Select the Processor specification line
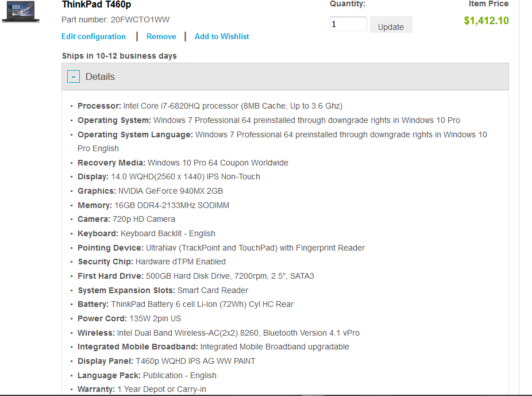532x396 pixels. pyautogui.click(x=210, y=106)
